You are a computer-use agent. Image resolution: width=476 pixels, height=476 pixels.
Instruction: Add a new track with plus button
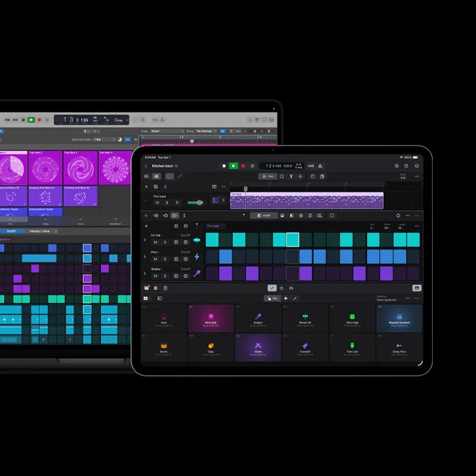tap(146, 187)
